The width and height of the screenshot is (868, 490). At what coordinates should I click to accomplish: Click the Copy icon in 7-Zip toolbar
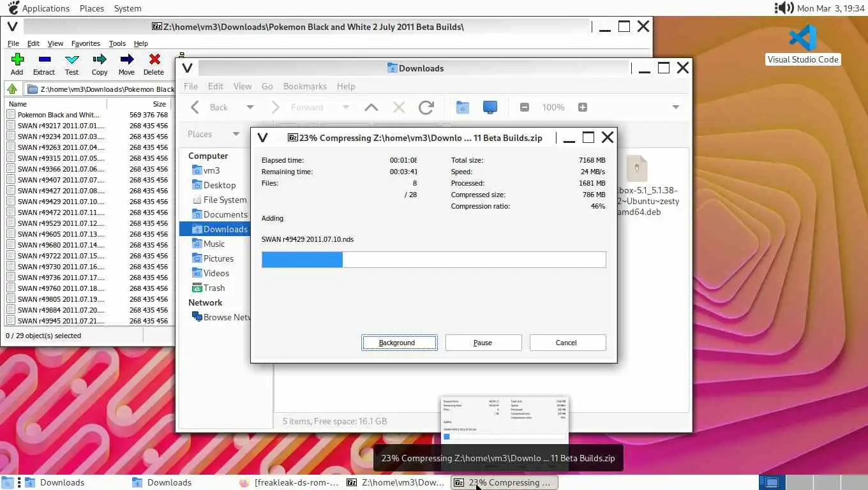100,59
